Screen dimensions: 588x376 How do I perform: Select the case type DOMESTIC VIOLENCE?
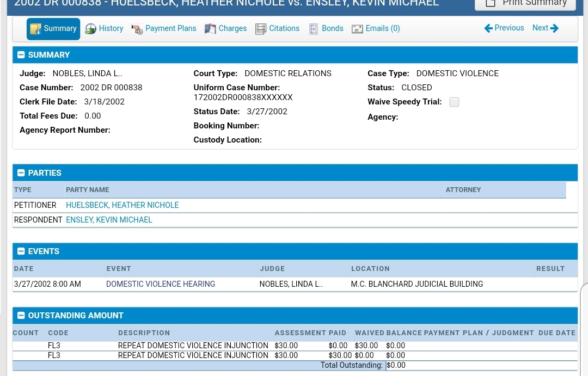[x=457, y=73]
